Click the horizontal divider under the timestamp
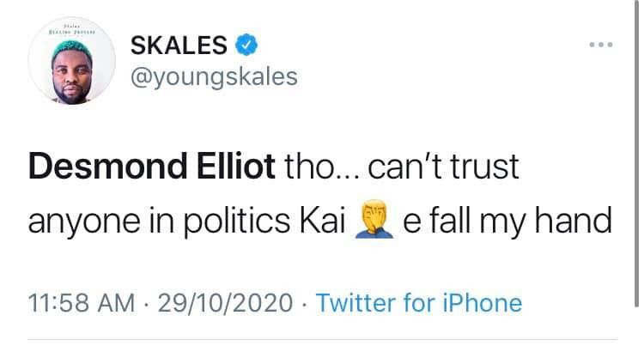The width and height of the screenshot is (644, 346). coord(322,339)
